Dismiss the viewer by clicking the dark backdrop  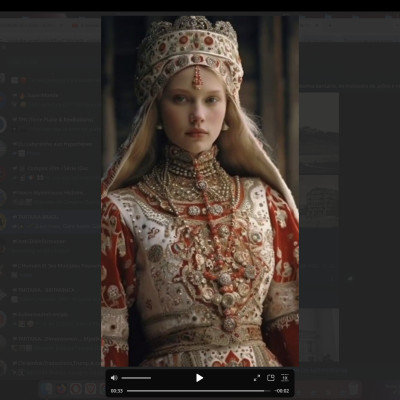click(367, 200)
